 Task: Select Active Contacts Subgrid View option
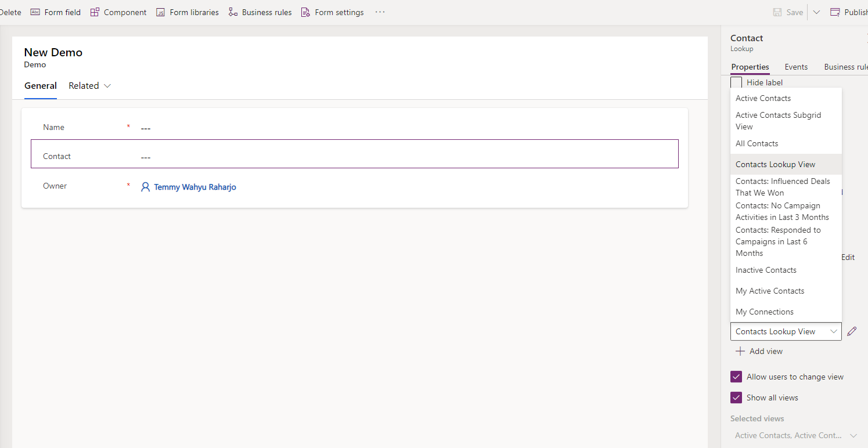(786, 121)
